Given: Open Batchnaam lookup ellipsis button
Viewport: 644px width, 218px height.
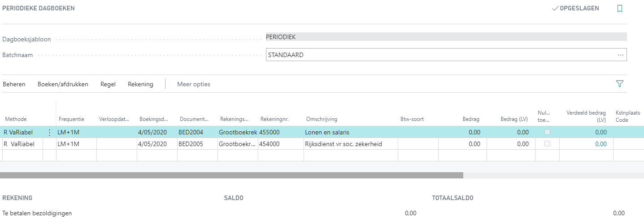Looking at the screenshot, I should coord(621,55).
